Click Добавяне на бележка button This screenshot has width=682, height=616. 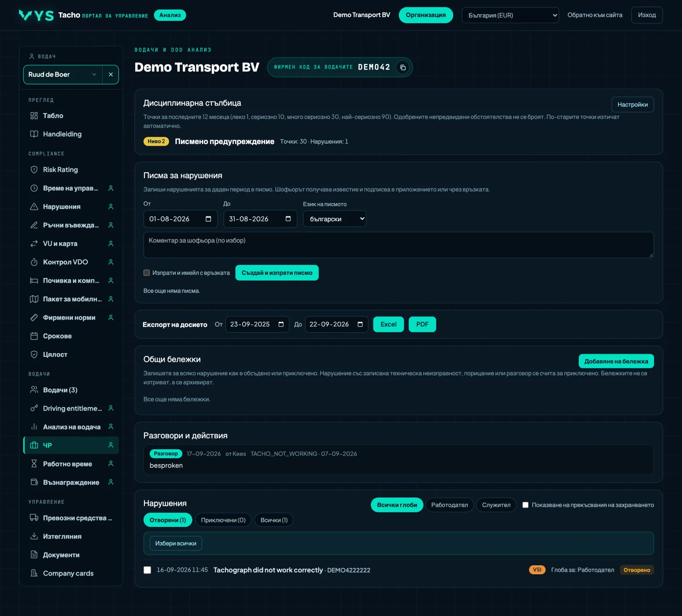point(616,361)
